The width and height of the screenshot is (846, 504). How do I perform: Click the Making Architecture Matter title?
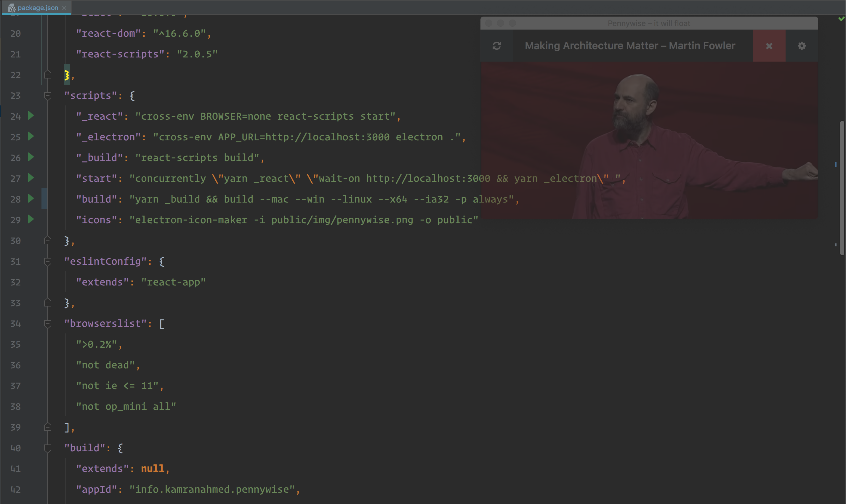[x=630, y=46]
